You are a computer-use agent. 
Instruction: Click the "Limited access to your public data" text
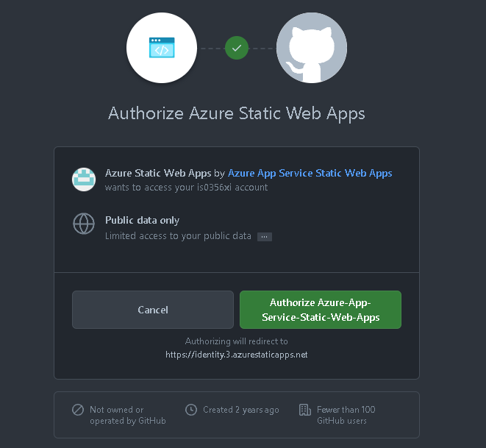[178, 236]
